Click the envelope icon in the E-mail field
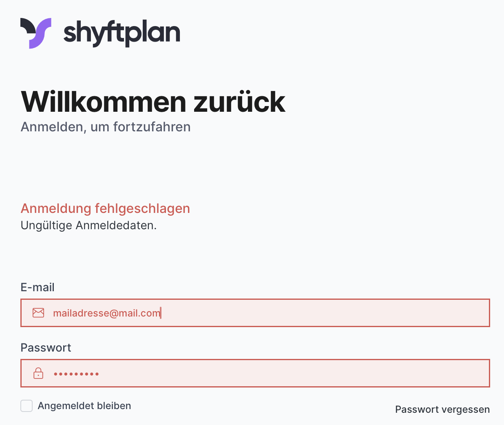 coord(38,313)
